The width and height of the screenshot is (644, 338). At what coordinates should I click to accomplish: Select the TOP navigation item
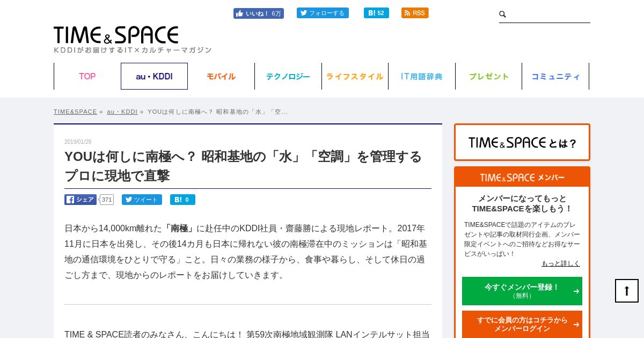click(x=87, y=76)
